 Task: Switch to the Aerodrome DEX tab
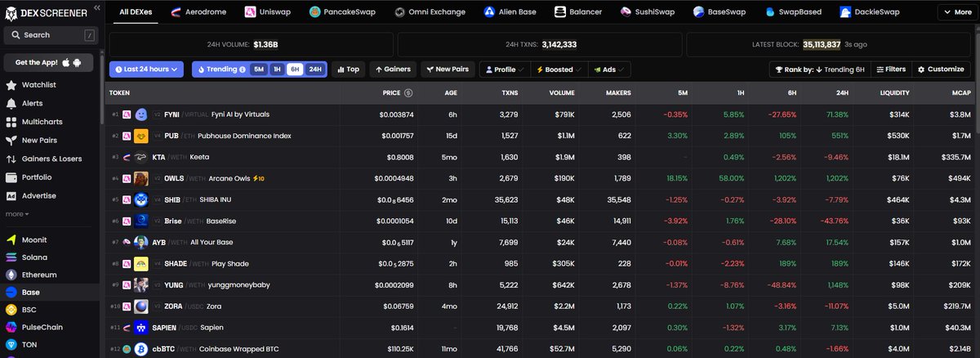[197, 12]
